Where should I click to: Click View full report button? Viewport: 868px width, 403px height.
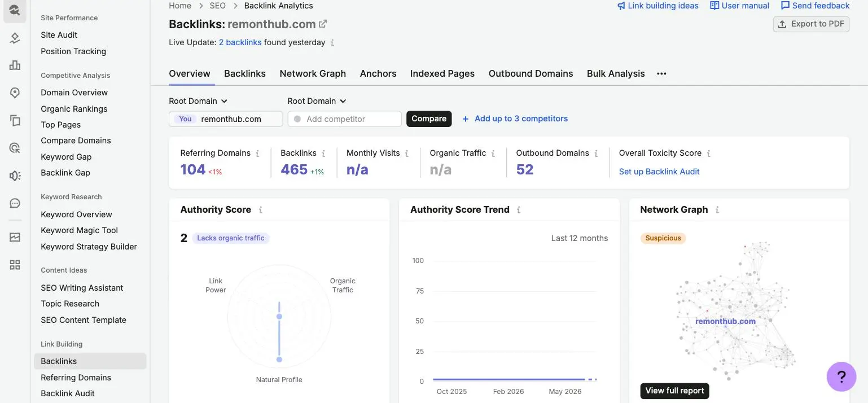click(675, 391)
